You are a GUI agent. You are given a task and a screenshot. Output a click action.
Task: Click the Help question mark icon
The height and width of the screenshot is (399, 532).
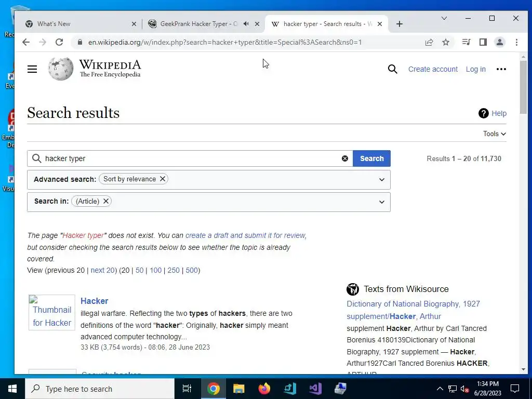(484, 113)
